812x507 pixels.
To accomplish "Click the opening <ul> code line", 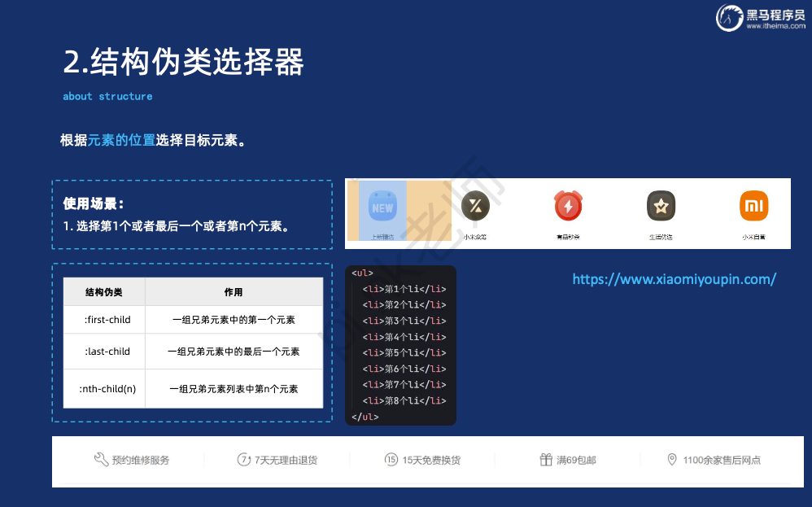I will tap(362, 273).
